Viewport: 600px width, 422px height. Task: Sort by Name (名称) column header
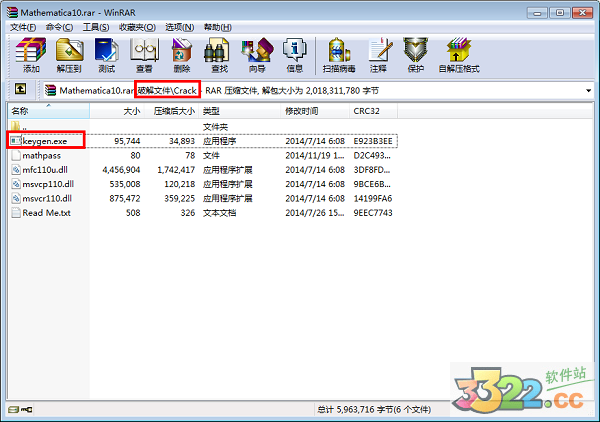click(49, 111)
